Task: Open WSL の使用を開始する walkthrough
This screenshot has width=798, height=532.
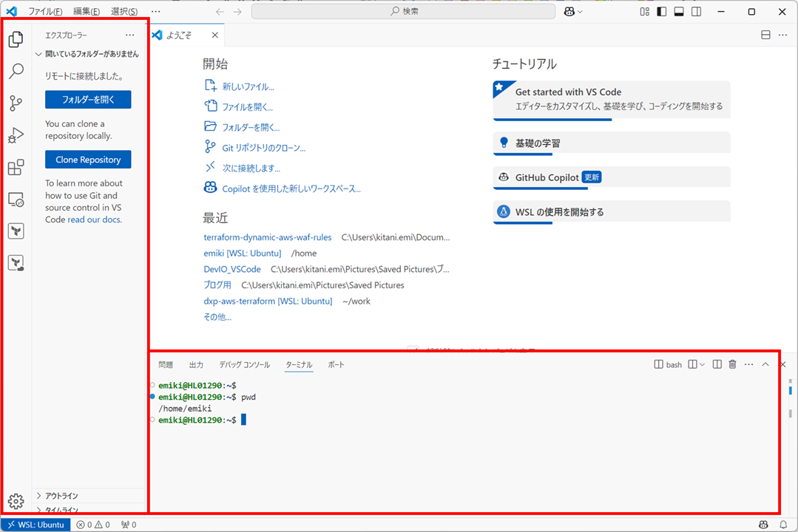Action: (612, 212)
